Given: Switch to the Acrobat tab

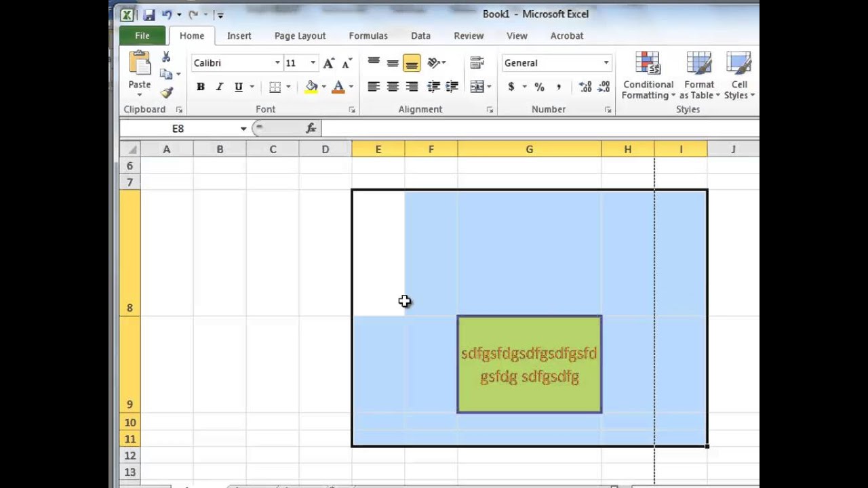Looking at the screenshot, I should click(x=567, y=36).
